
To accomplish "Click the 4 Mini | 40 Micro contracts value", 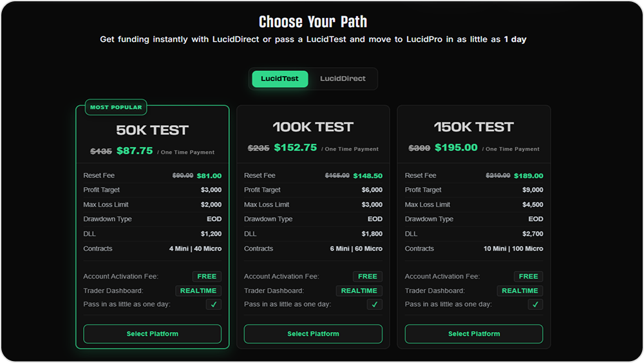I will 196,249.
